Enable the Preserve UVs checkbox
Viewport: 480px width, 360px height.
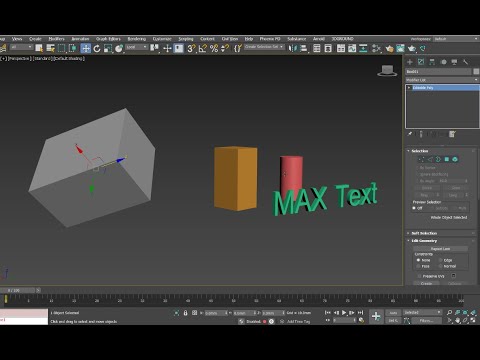coord(420,276)
